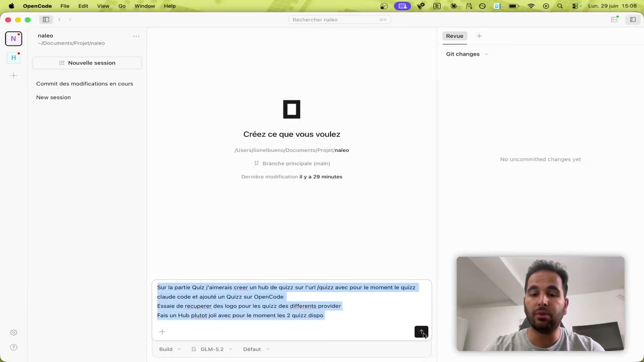Image resolution: width=644 pixels, height=362 pixels.
Task: Add a new tab next to Revue
Action: pyautogui.click(x=479, y=36)
